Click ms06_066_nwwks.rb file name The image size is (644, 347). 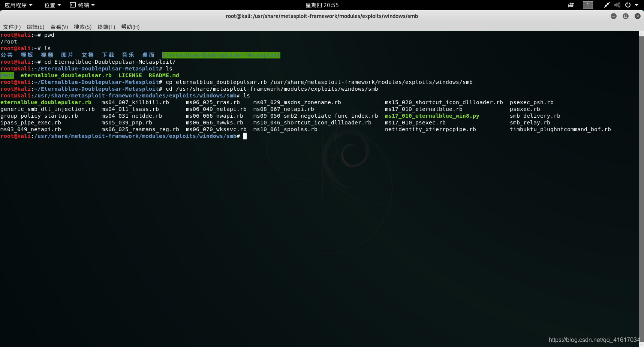pos(214,123)
